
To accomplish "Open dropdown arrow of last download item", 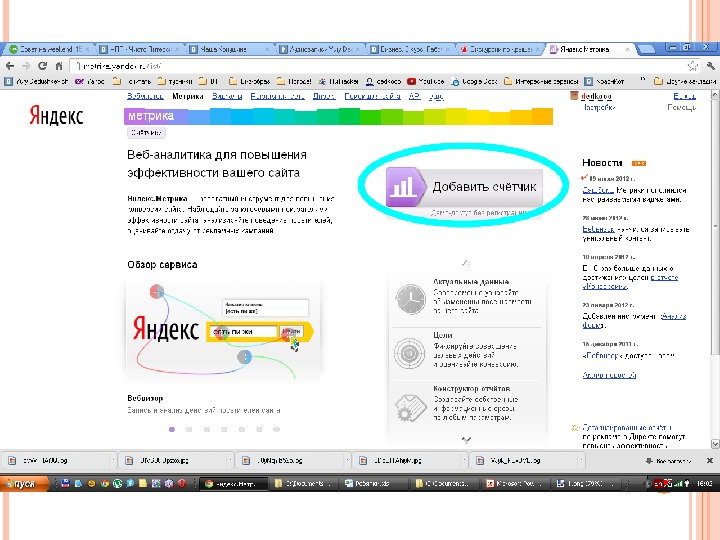I will coord(580,460).
